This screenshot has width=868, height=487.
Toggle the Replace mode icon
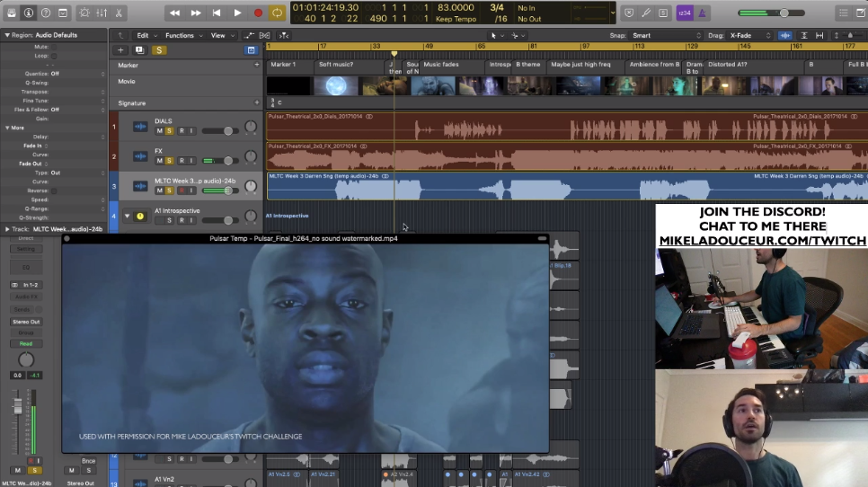click(629, 13)
